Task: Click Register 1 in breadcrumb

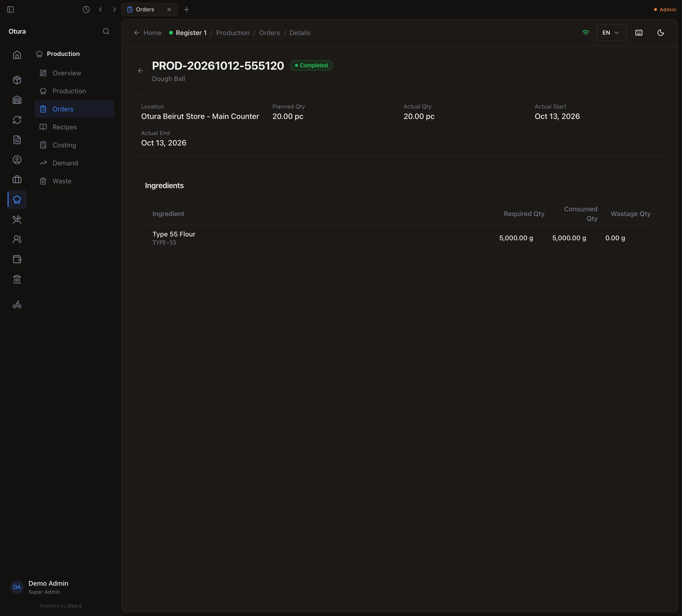Action: tap(188, 33)
